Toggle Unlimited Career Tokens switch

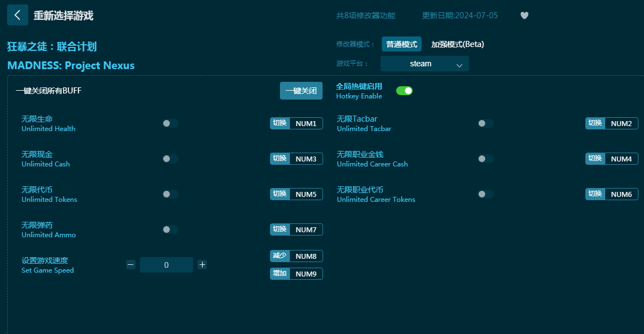coord(485,194)
